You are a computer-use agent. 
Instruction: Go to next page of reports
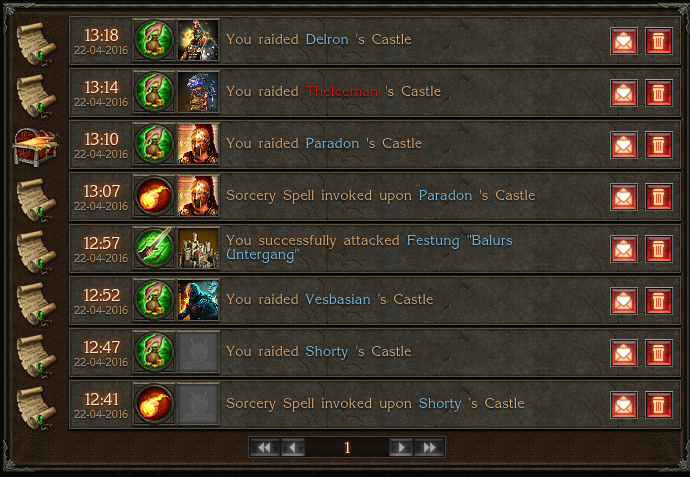coord(401,448)
